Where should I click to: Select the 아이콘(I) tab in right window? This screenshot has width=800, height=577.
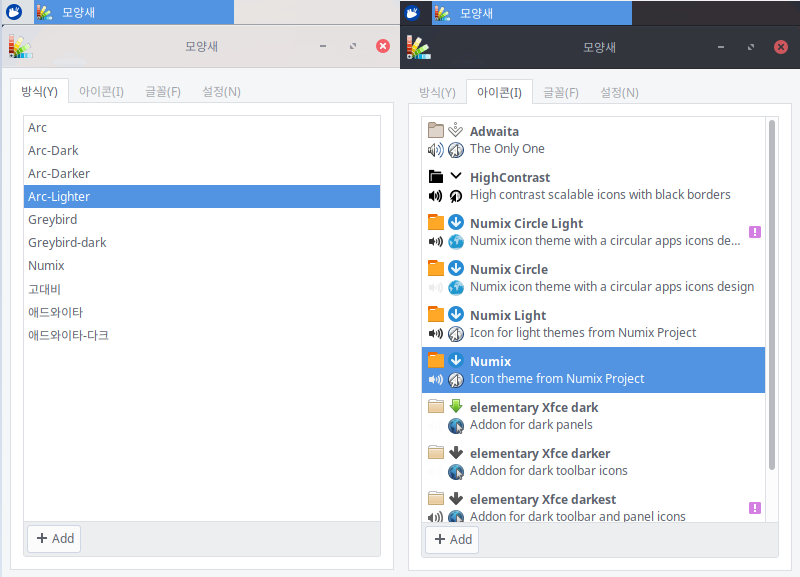point(499,92)
